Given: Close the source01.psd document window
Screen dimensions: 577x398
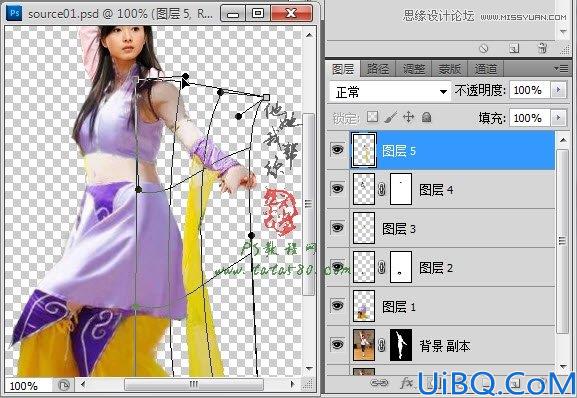Looking at the screenshot, I should click(291, 14).
